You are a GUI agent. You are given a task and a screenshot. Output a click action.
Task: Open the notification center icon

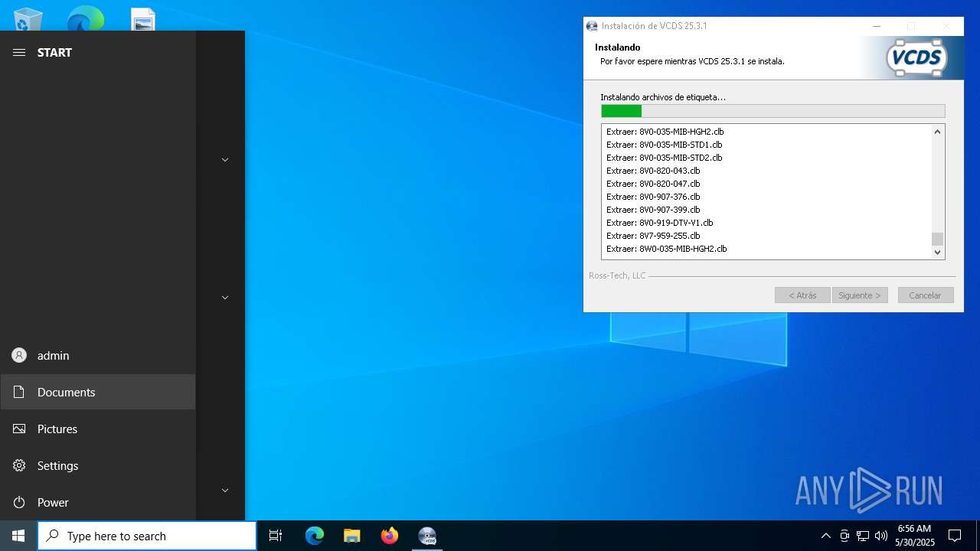(955, 536)
